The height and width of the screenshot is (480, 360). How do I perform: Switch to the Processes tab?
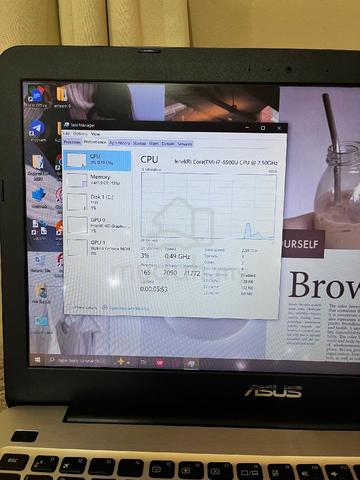pyautogui.click(x=72, y=142)
